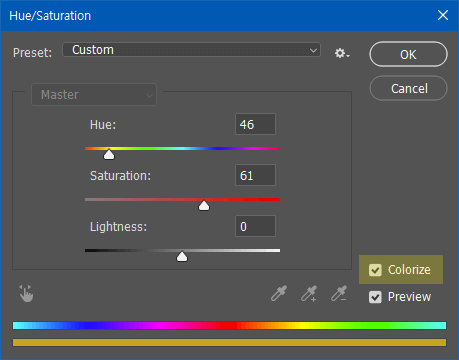
Task: Focus the Hue value field showing 46
Action: coord(255,124)
